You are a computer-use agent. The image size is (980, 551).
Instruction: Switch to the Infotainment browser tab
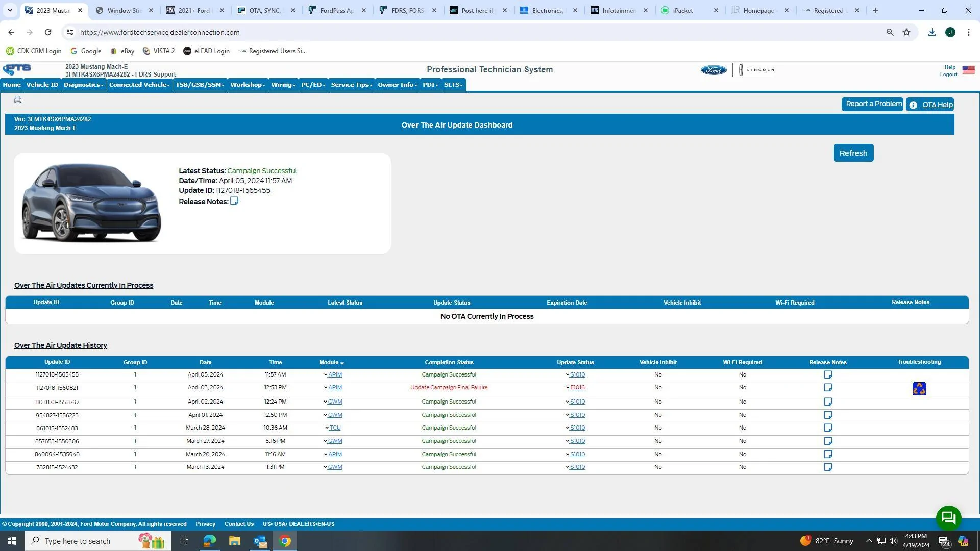click(619, 10)
